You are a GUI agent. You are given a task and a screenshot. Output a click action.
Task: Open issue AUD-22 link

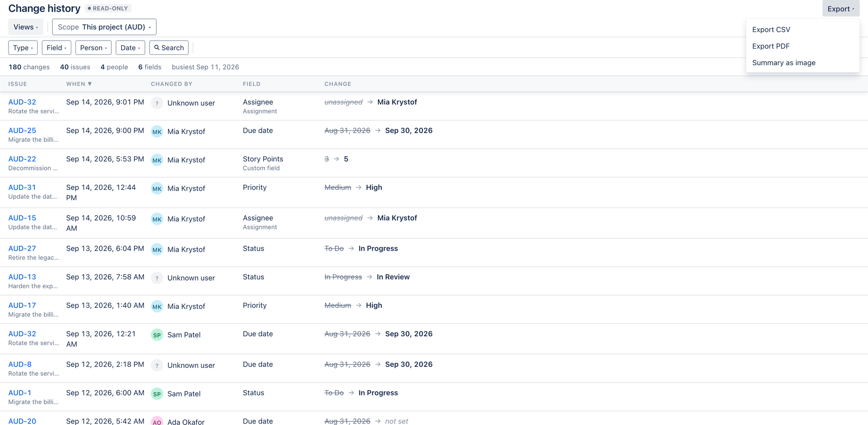22,159
